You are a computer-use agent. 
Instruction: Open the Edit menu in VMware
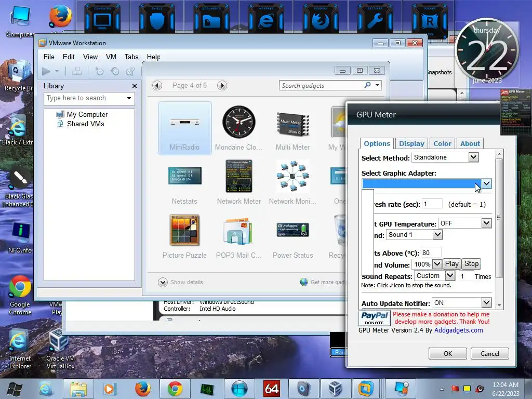coord(69,57)
